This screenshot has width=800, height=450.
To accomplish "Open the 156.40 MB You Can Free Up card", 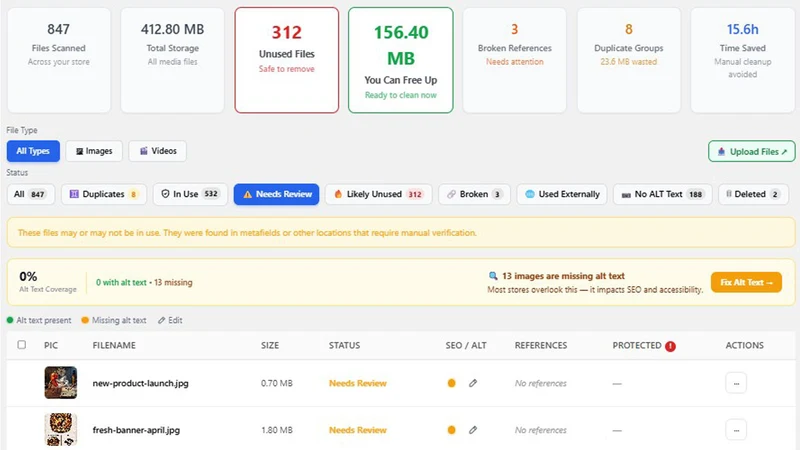I will 401,60.
